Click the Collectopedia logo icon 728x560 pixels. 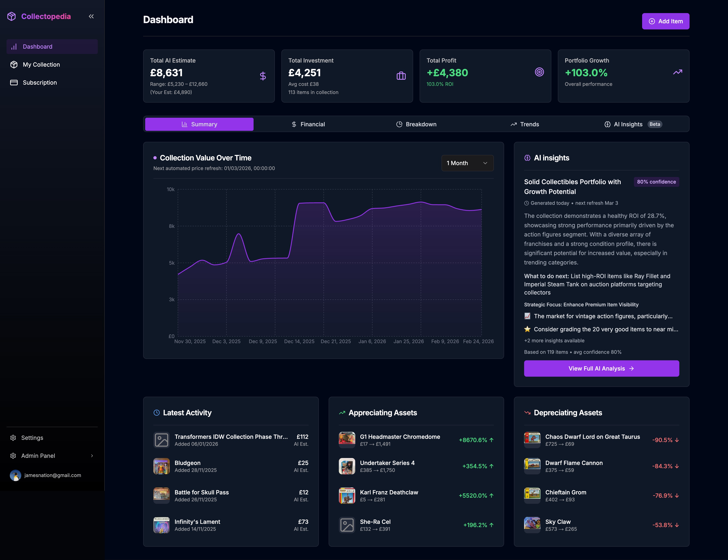coord(11,16)
